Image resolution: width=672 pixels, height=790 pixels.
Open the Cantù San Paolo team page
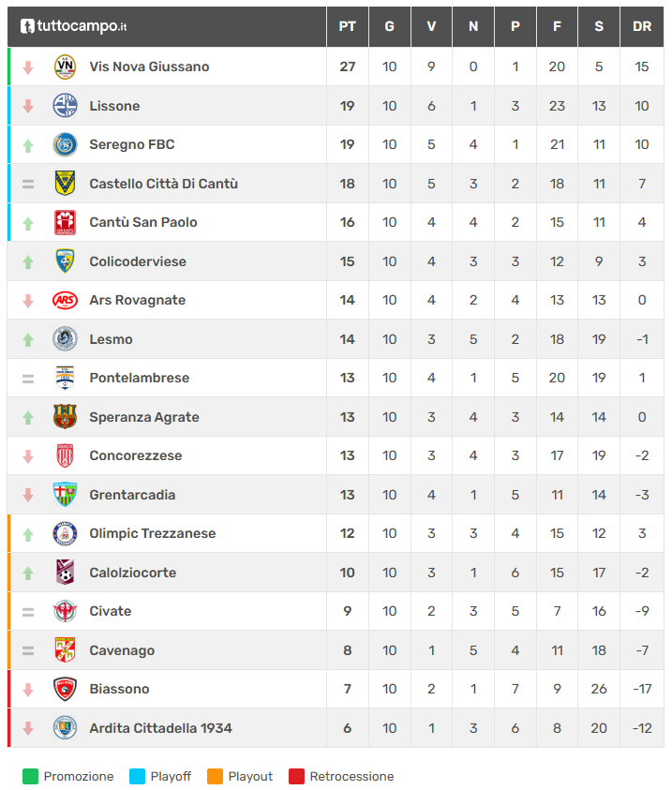[x=142, y=222]
